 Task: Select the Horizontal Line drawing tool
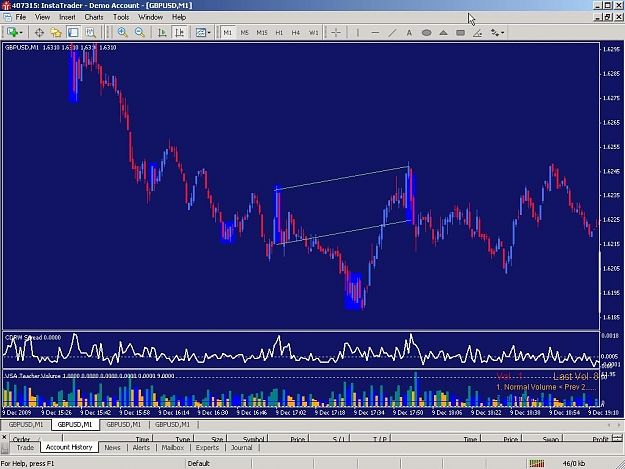point(375,33)
